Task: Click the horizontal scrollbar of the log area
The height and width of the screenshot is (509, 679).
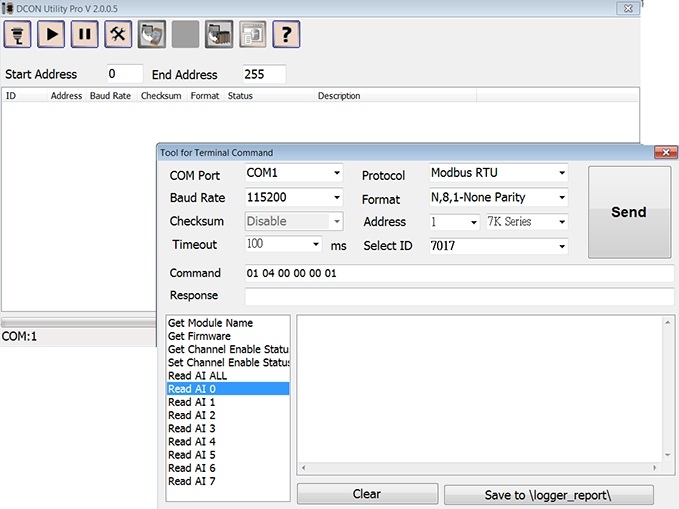Action: (479, 468)
